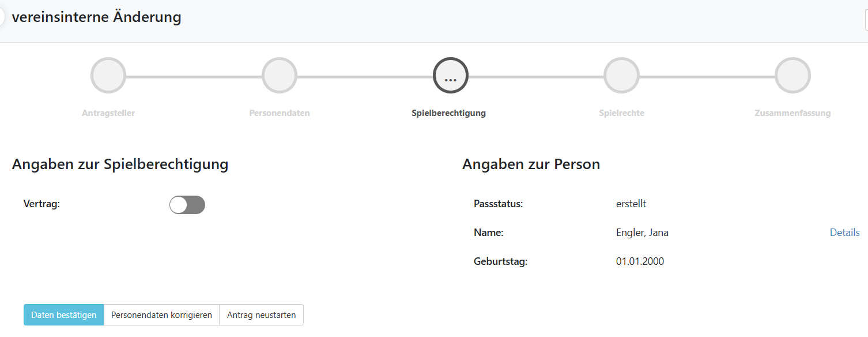This screenshot has width=868, height=337.
Task: Click the Vertrag field label
Action: click(x=41, y=204)
